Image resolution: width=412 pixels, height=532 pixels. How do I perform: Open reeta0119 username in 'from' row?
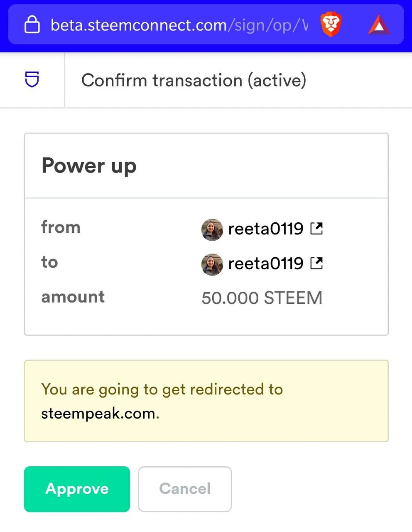pyautogui.click(x=266, y=229)
